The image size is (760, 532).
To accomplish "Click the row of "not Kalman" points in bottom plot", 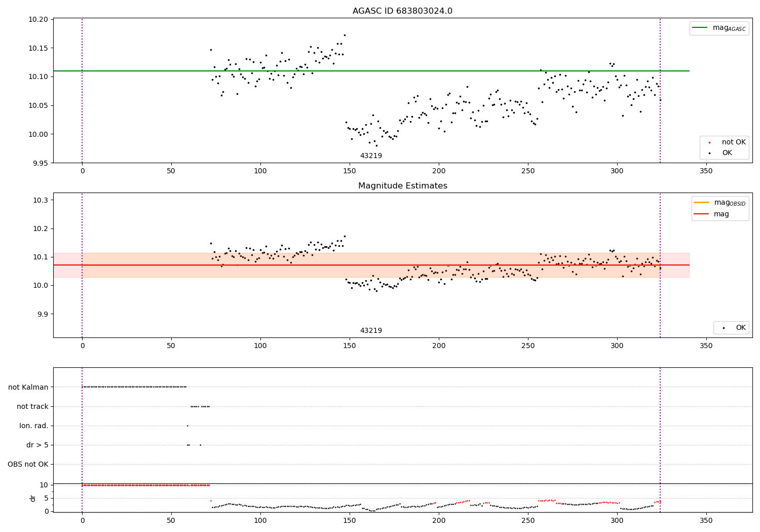I will [x=134, y=387].
